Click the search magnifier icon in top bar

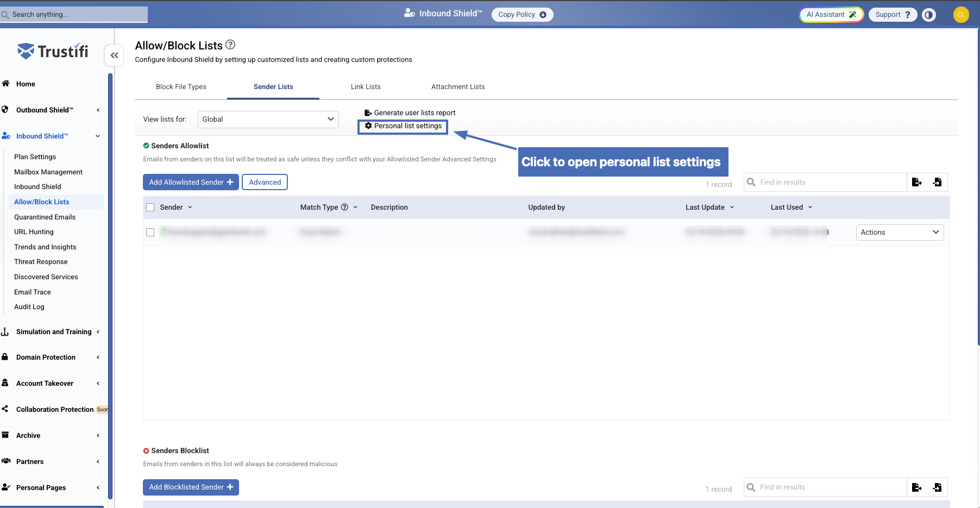5,15
